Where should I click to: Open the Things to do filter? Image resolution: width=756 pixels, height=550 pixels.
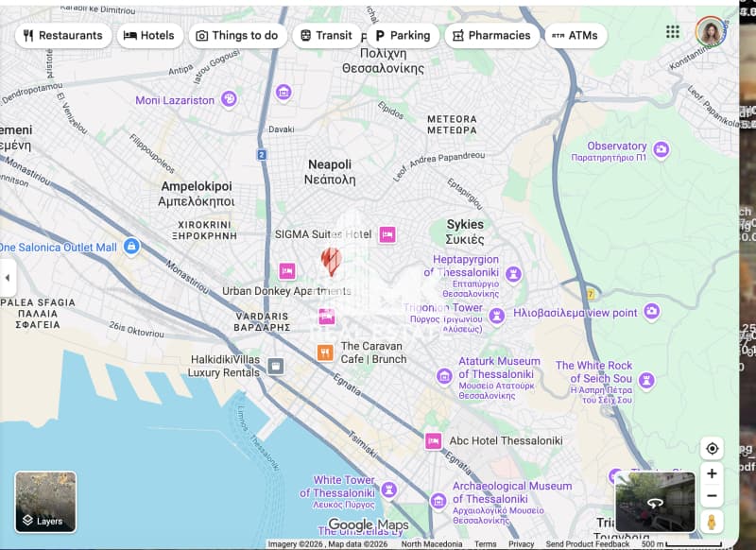[x=238, y=36]
